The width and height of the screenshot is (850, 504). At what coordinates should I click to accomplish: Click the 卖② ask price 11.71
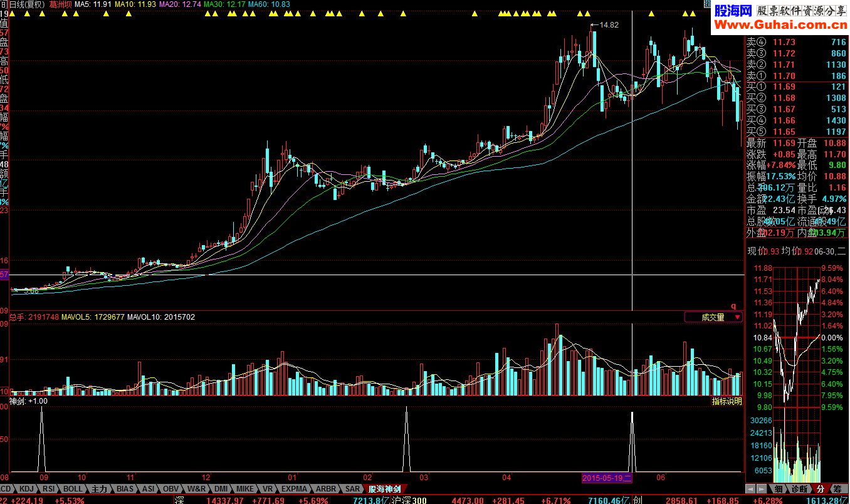pyautogui.click(x=784, y=65)
